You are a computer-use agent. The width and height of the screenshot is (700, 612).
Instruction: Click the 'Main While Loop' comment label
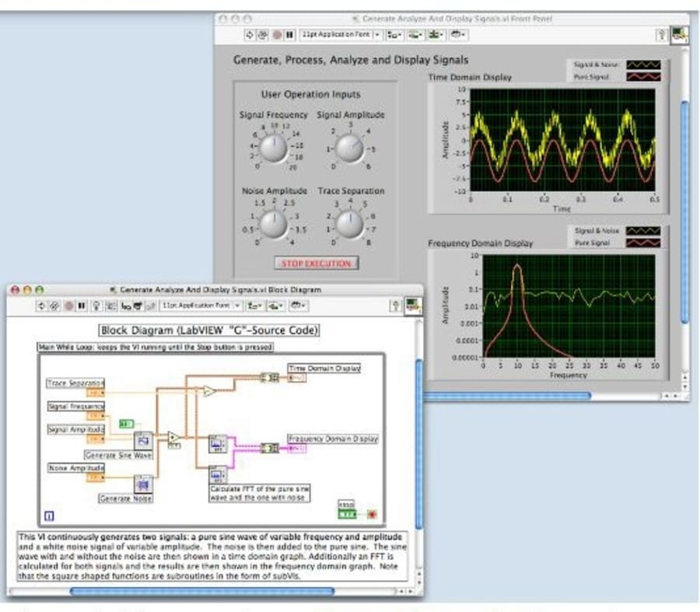(x=155, y=347)
